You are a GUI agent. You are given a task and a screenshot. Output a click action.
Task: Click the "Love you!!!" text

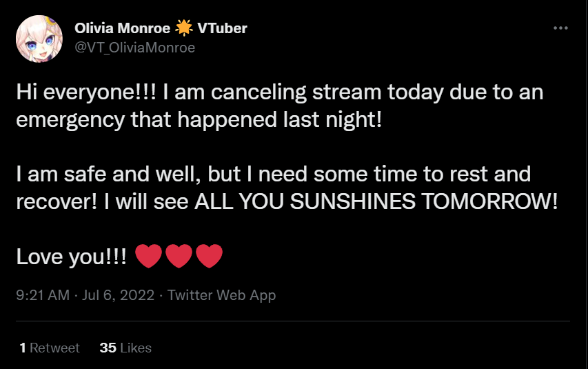point(71,257)
